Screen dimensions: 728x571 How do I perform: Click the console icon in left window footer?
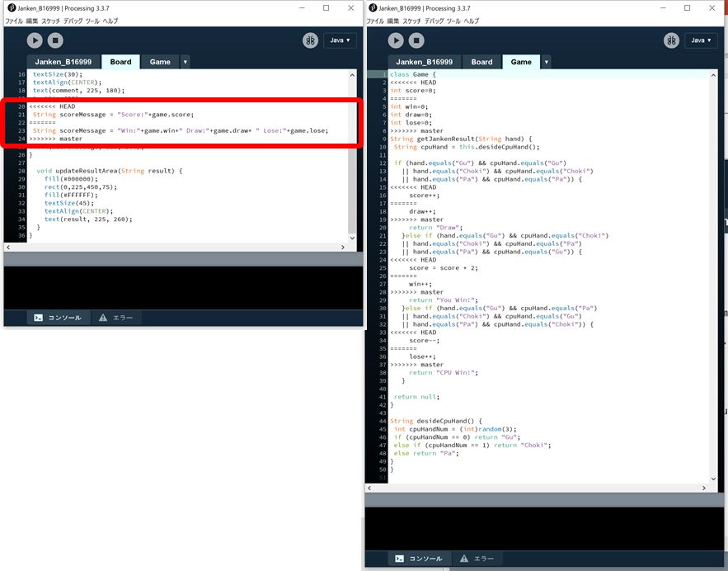click(38, 317)
